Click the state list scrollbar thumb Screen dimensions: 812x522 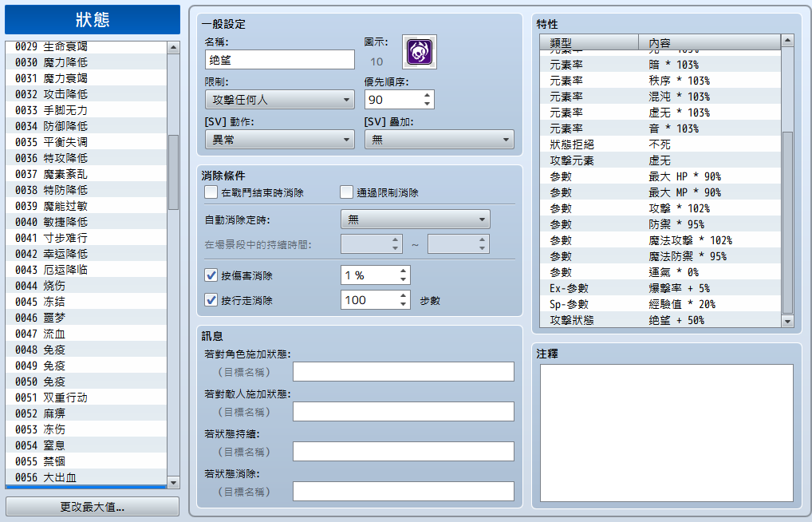pyautogui.click(x=173, y=172)
